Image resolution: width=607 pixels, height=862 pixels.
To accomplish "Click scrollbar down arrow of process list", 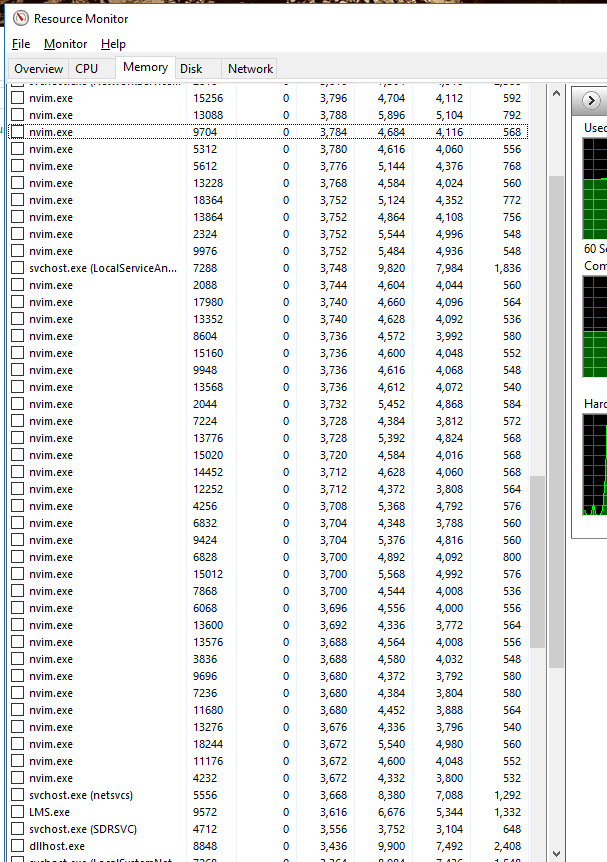I will [x=556, y=854].
